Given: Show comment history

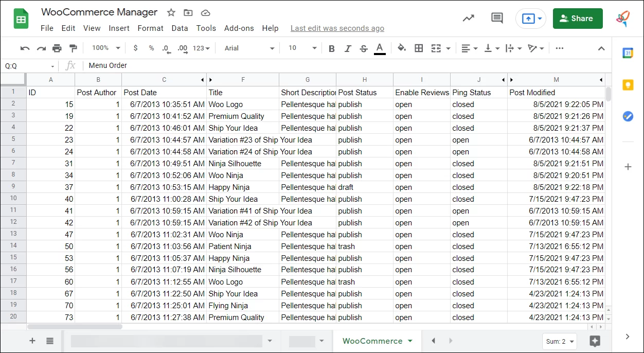Looking at the screenshot, I should pos(497,17).
